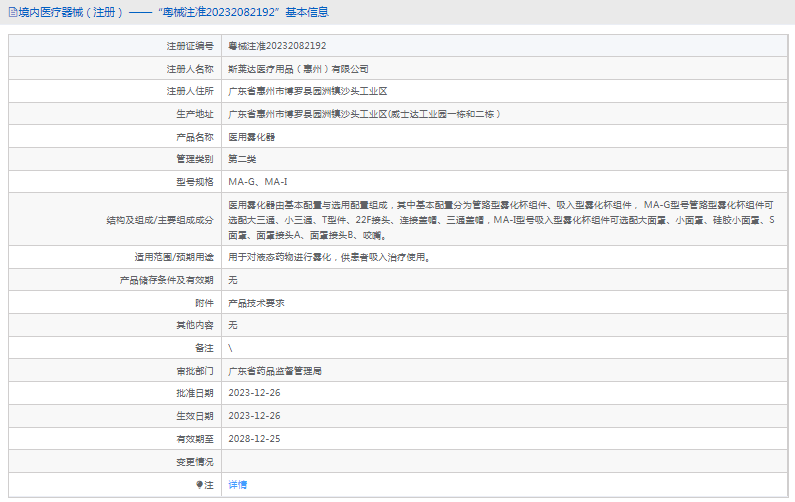
Task: Select product name 医用雾化器
Action: pos(251,137)
